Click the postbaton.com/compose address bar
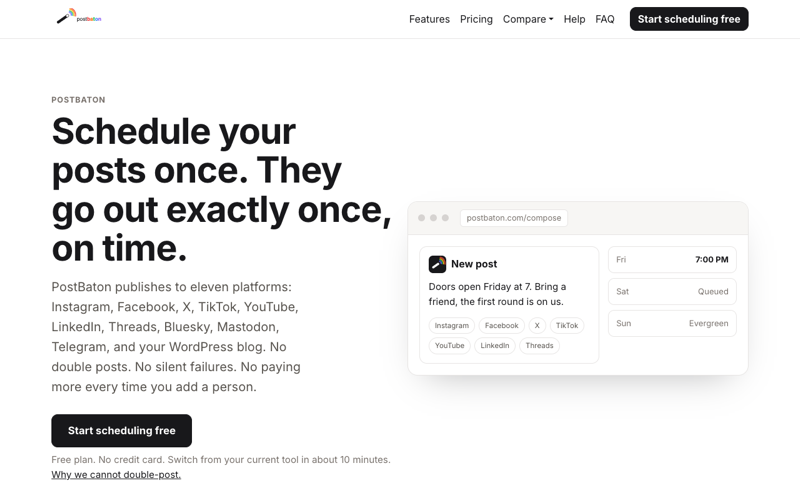Image resolution: width=800 pixels, height=500 pixels. [x=514, y=218]
